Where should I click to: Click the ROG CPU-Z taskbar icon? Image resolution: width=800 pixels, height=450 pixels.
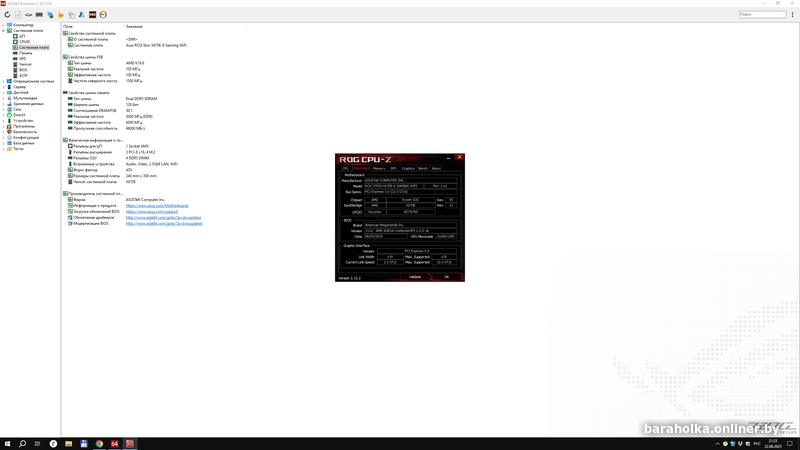[130, 444]
